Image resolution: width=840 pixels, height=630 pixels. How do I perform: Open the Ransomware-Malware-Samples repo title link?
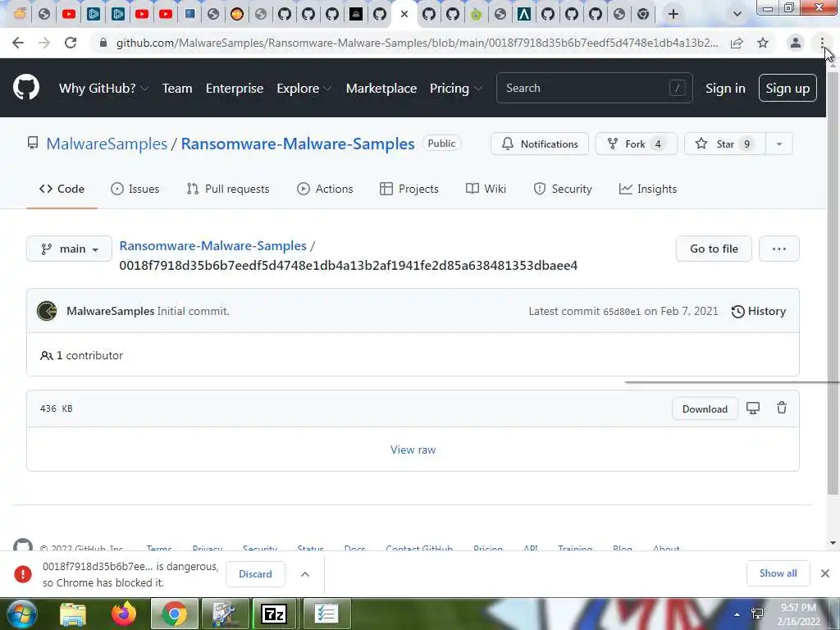click(x=298, y=144)
